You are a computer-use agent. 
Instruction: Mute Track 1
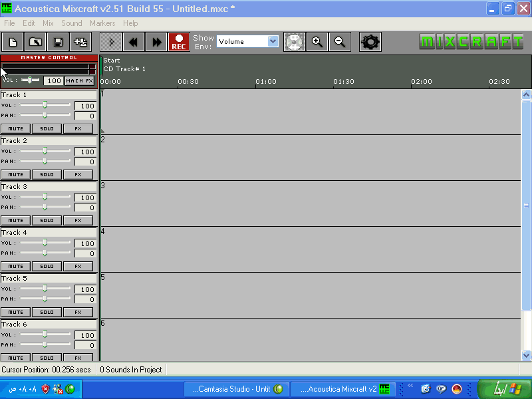click(x=15, y=128)
